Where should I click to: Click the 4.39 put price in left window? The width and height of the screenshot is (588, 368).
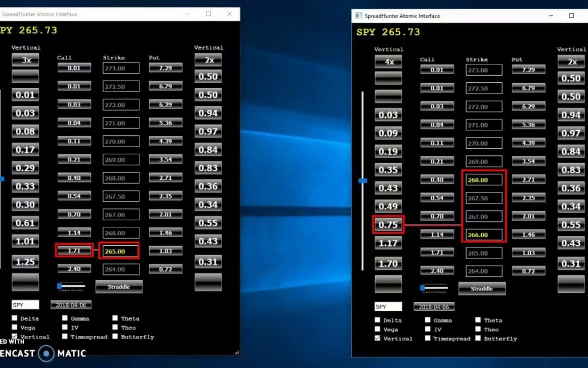pos(166,141)
